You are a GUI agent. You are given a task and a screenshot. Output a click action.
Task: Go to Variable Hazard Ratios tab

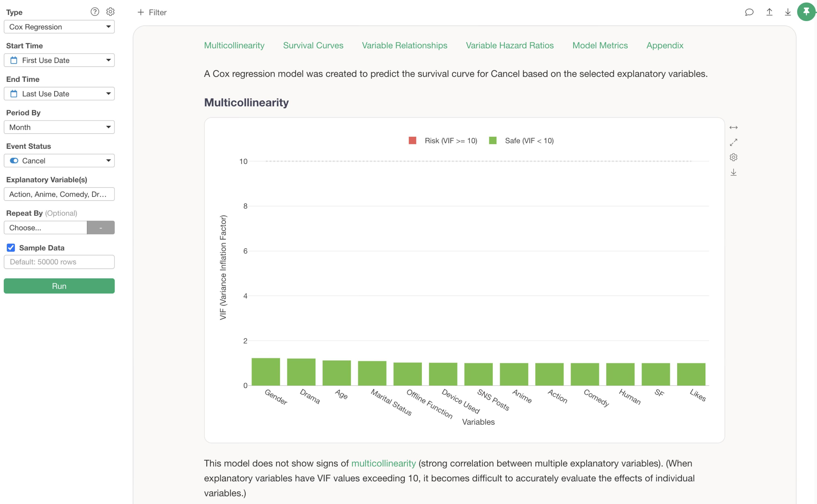[509, 45]
